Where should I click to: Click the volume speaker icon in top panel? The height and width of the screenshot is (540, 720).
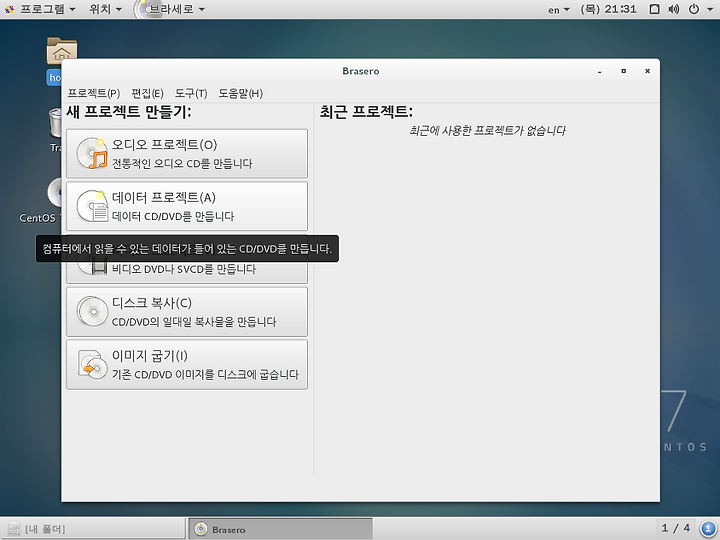(x=674, y=9)
